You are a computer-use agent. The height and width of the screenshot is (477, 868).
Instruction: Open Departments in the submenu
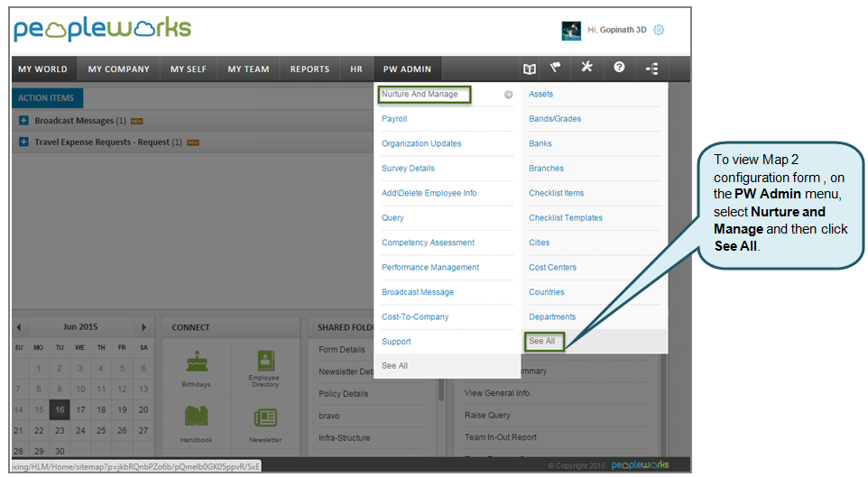coord(552,316)
